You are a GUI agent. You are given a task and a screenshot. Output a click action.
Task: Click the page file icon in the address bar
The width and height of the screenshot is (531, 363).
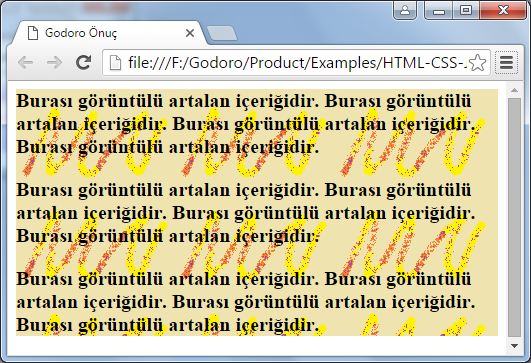click(x=115, y=63)
